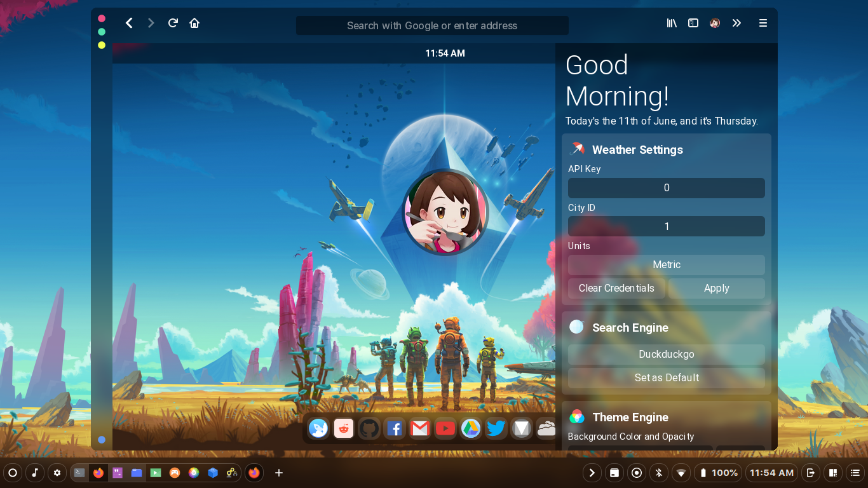Click the Set as Default button
This screenshot has width=868, height=488.
click(667, 378)
